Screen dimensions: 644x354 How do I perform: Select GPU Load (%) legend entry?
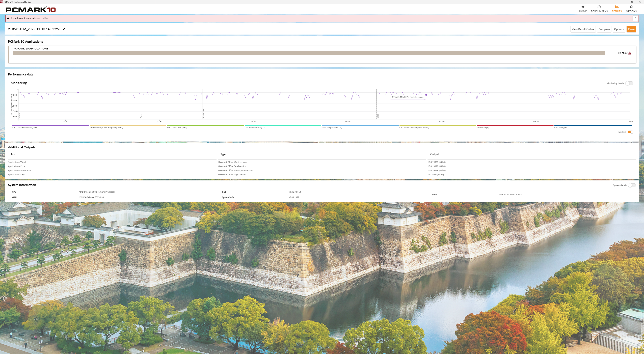[483, 127]
